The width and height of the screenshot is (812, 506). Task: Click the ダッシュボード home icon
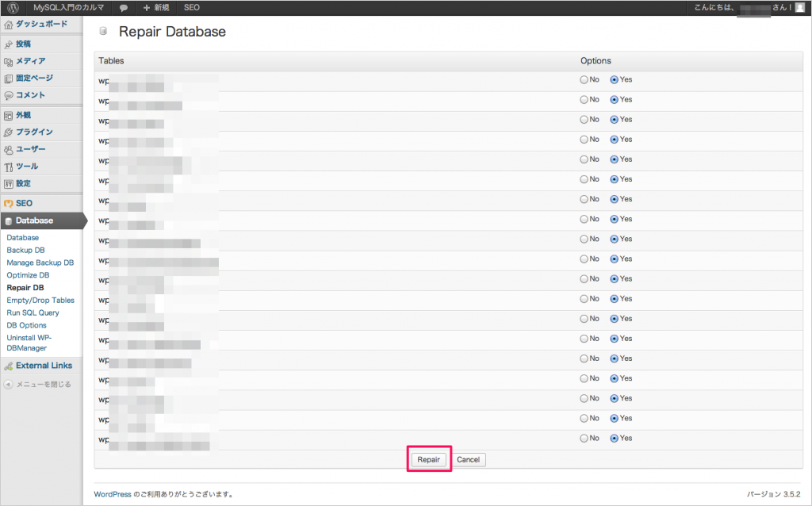click(8, 25)
